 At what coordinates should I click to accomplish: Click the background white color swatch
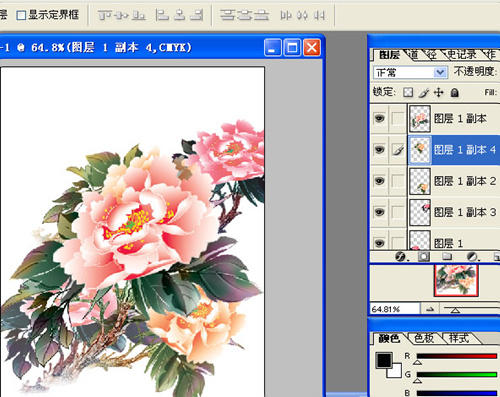coord(397,372)
